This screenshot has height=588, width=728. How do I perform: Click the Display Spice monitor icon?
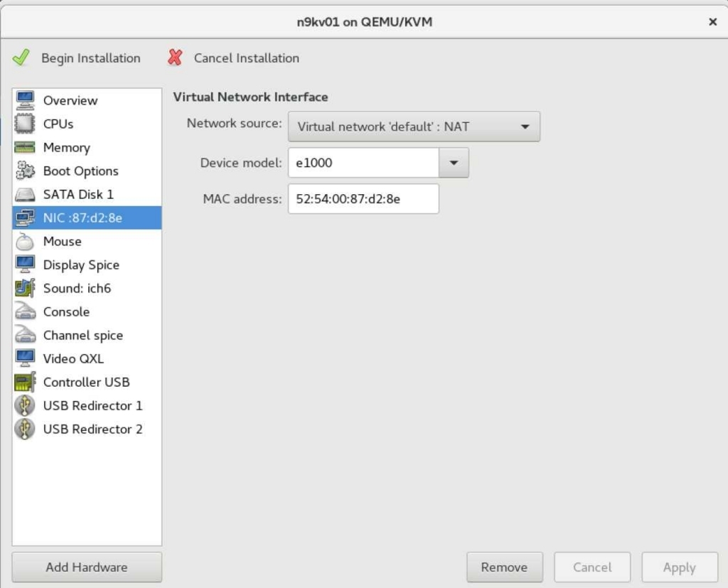click(25, 264)
